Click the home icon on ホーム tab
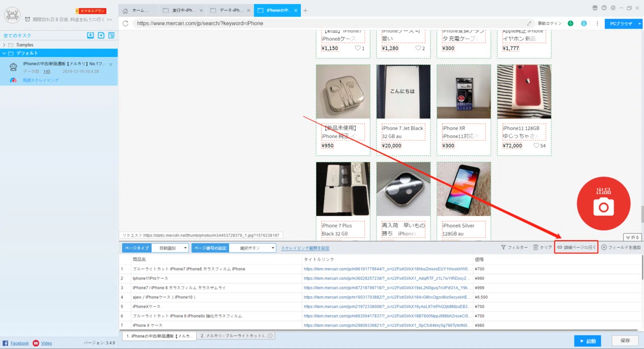 pos(126,10)
